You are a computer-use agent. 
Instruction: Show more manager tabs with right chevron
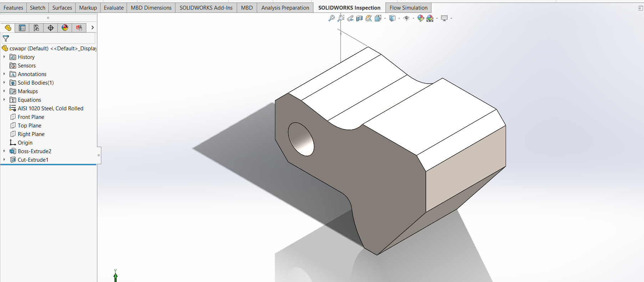pyautogui.click(x=93, y=27)
